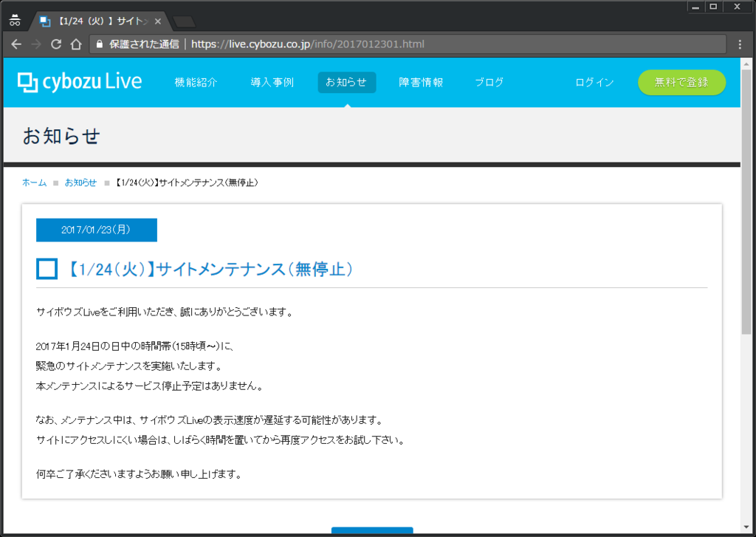The width and height of the screenshot is (756, 537).
Task: Click the blue button at the page bottom
Action: [x=372, y=530]
